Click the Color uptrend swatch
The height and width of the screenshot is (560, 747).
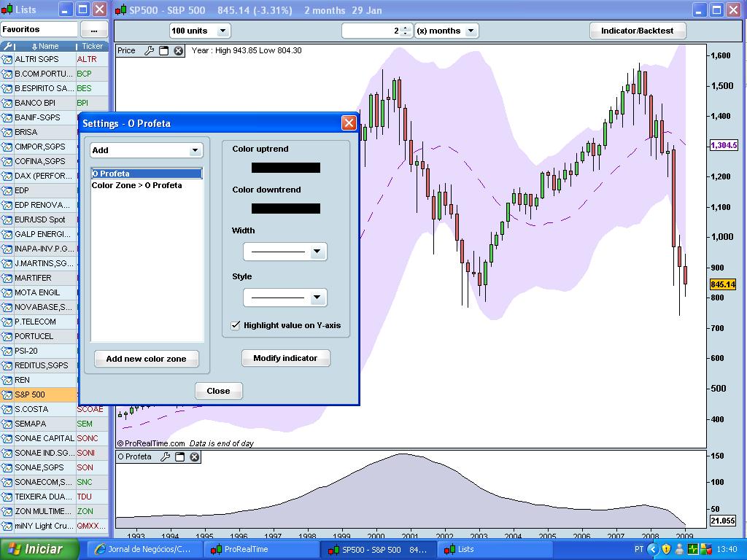285,168
